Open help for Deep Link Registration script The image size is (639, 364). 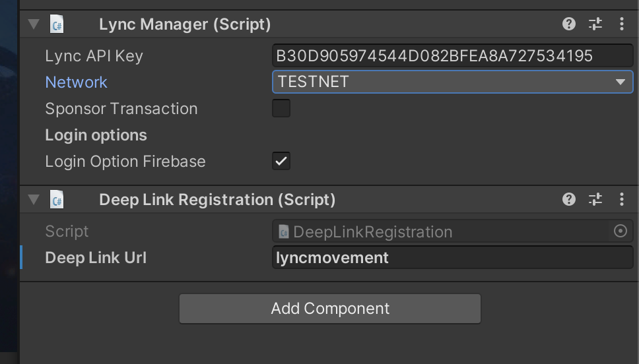coord(569,200)
